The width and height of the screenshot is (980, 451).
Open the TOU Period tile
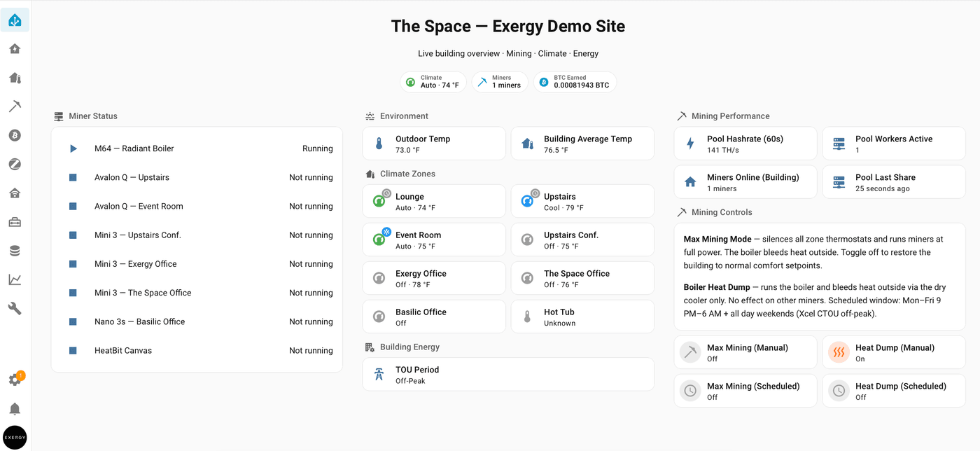[508, 375]
